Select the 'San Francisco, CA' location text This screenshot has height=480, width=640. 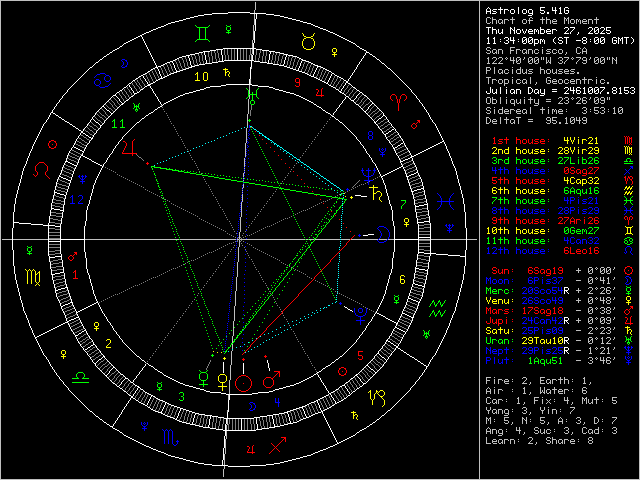tap(536, 51)
